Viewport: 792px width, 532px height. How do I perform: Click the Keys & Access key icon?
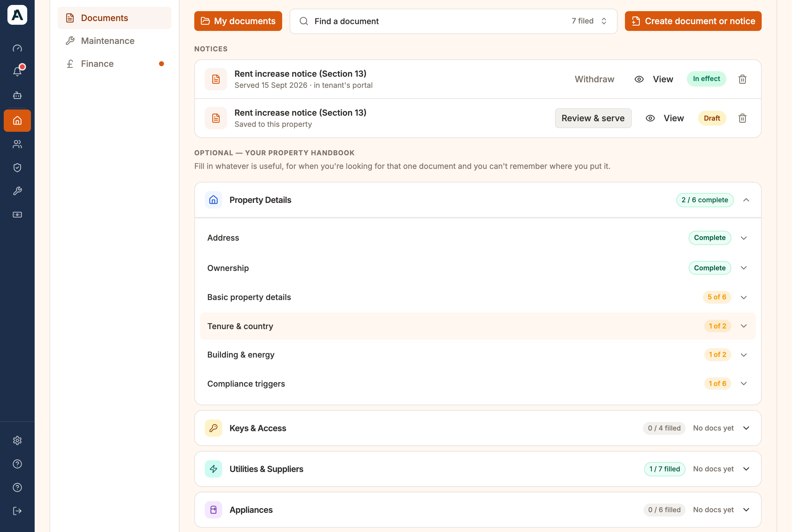click(x=213, y=428)
